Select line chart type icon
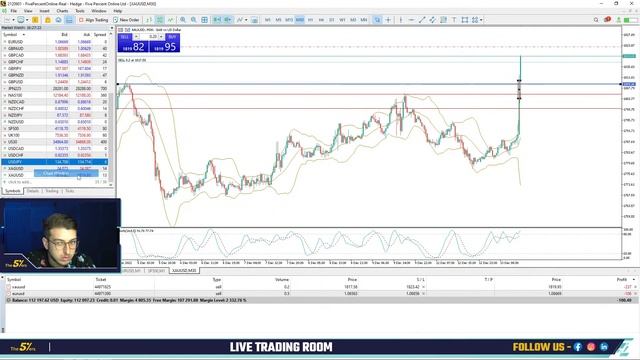Image resolution: width=640 pixels, height=360 pixels. 170,20
